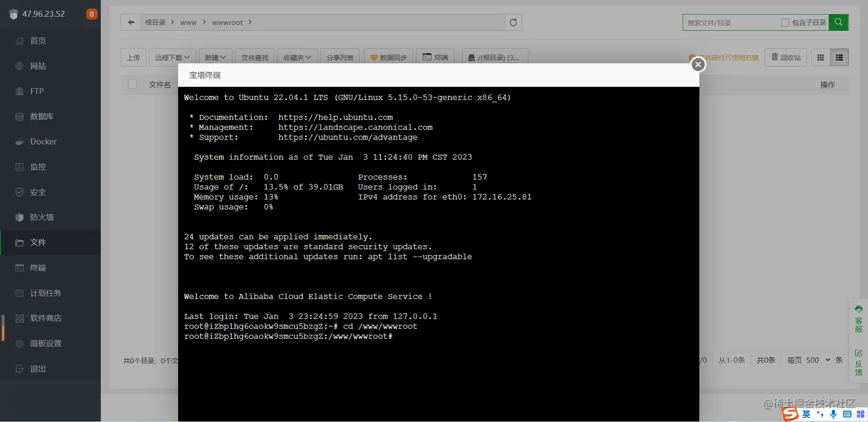Click the orange notification badge 0
This screenshot has height=422, width=868.
point(92,14)
